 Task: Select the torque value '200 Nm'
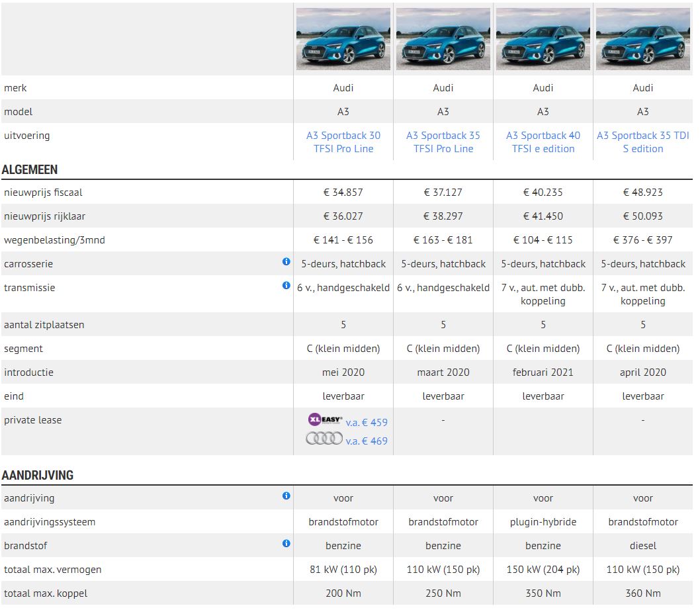343,593
